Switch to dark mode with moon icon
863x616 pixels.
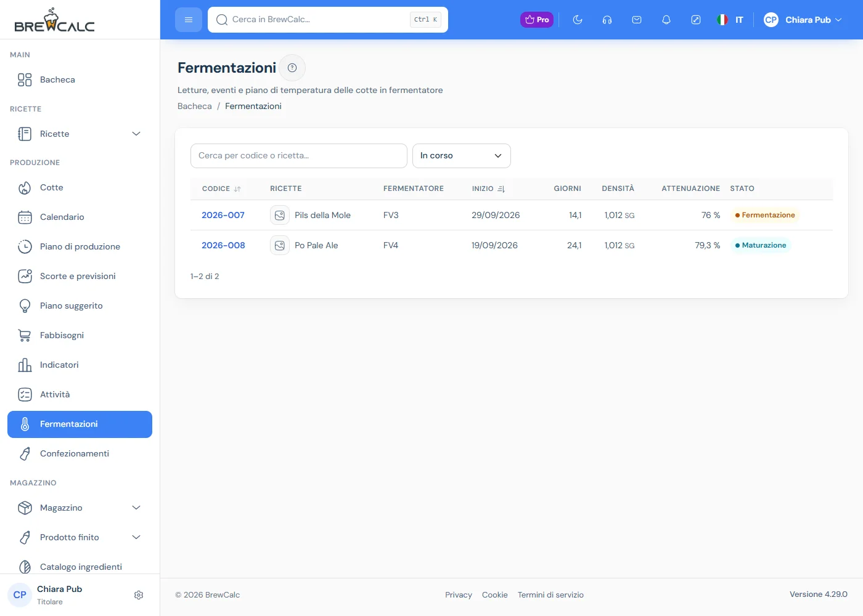(x=578, y=20)
